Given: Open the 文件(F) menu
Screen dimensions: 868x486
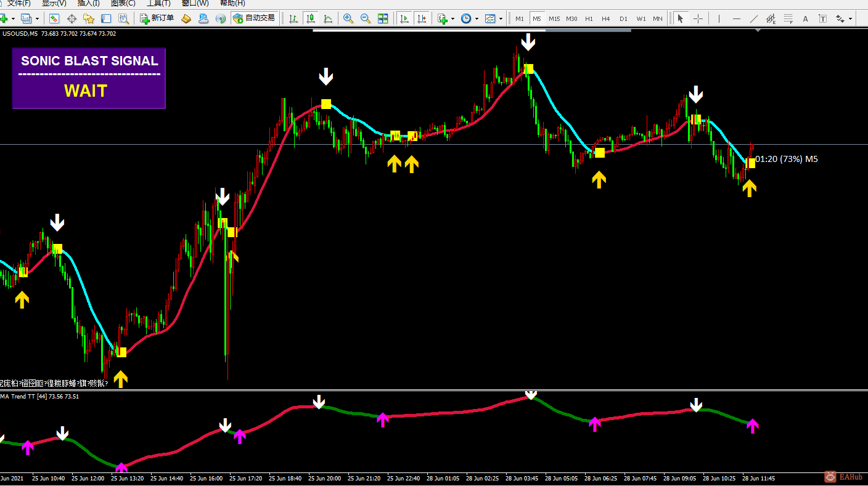Looking at the screenshot, I should point(18,3).
